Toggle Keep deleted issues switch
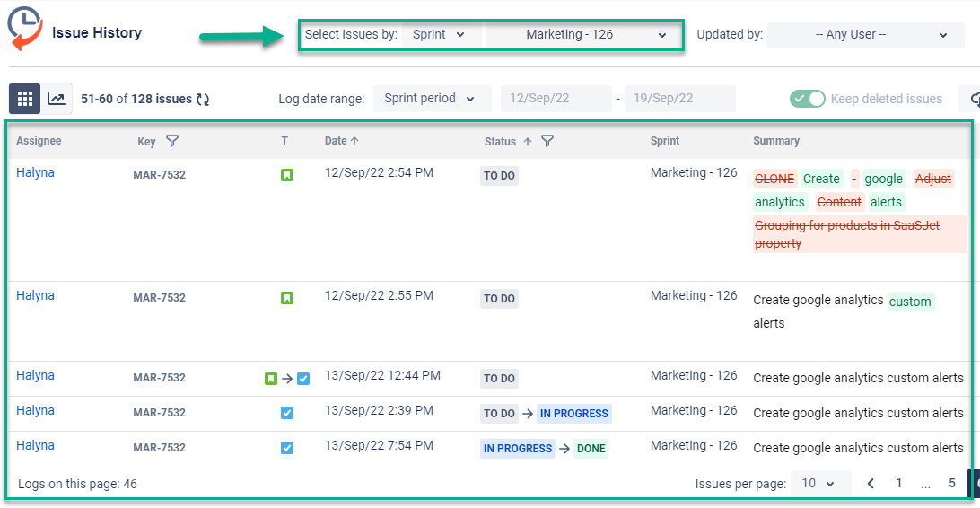 [x=808, y=99]
